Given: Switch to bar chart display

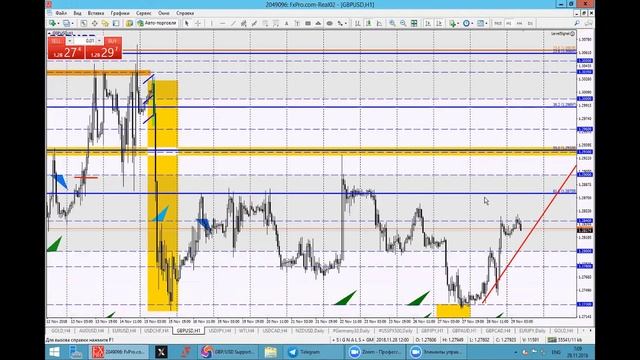Looking at the screenshot, I should pyautogui.click(x=358, y=23).
